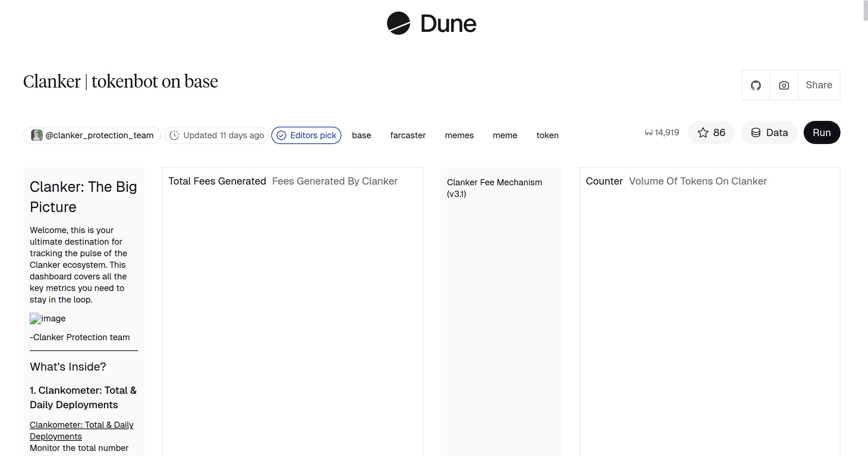This screenshot has height=456, width=868.
Task: Click the clock icon next to update time
Action: coord(175,135)
